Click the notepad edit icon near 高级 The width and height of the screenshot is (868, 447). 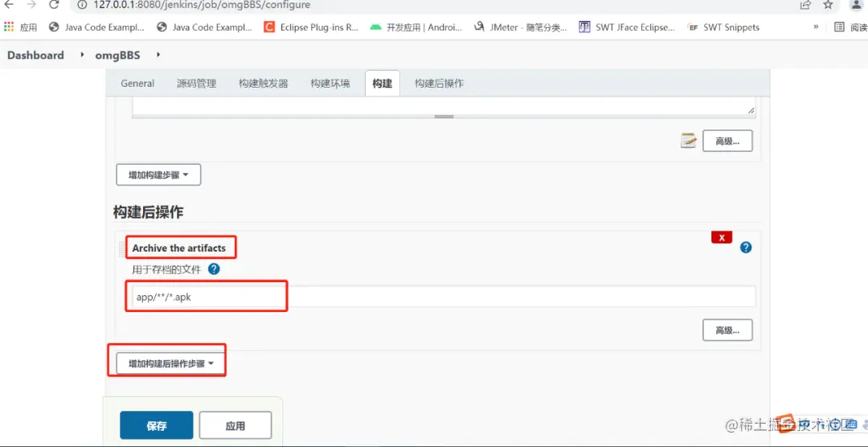688,141
